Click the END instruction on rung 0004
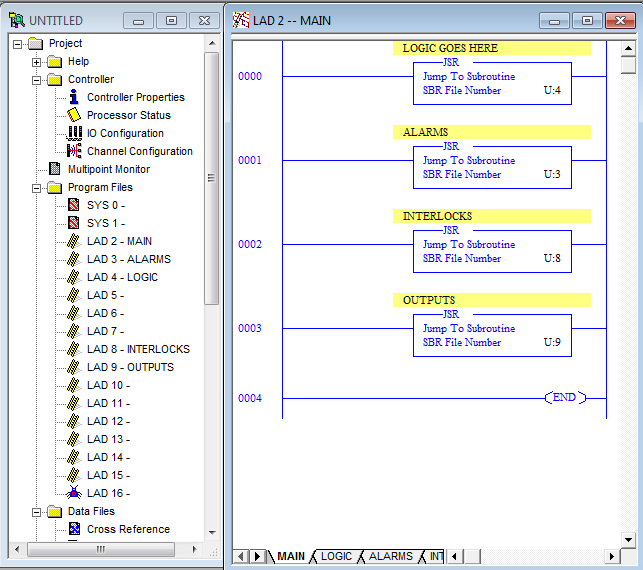The height and width of the screenshot is (570, 643). pos(565,397)
